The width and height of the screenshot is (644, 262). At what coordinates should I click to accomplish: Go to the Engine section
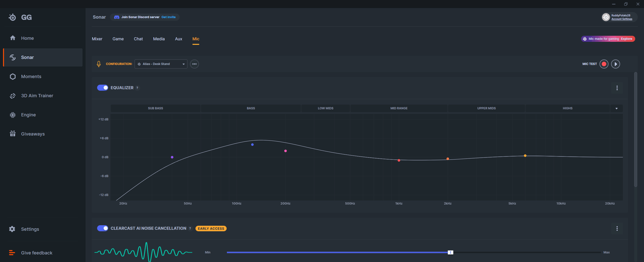[x=43, y=115]
